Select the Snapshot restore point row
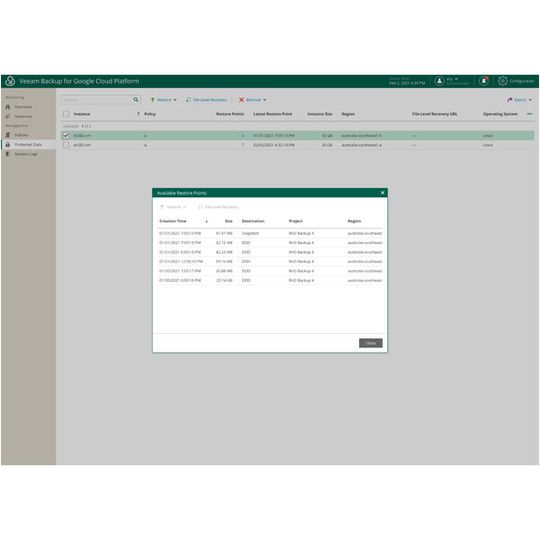This screenshot has width=540, height=540. click(x=270, y=233)
